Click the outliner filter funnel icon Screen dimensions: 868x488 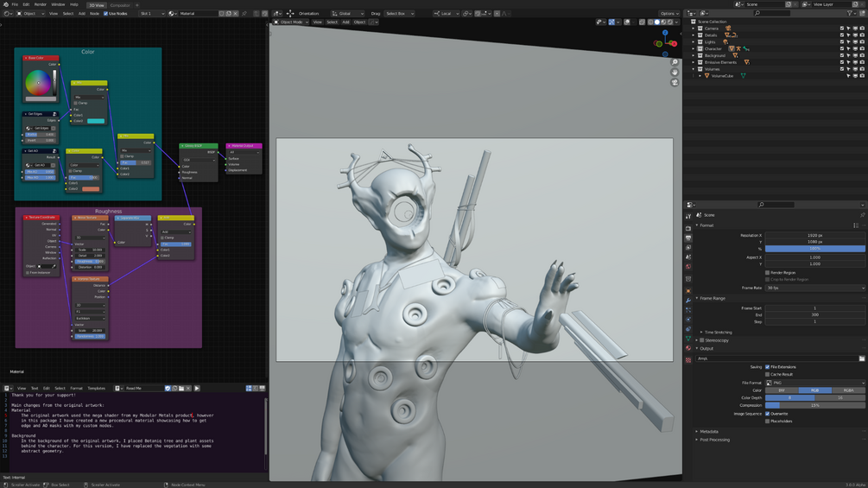coord(850,13)
